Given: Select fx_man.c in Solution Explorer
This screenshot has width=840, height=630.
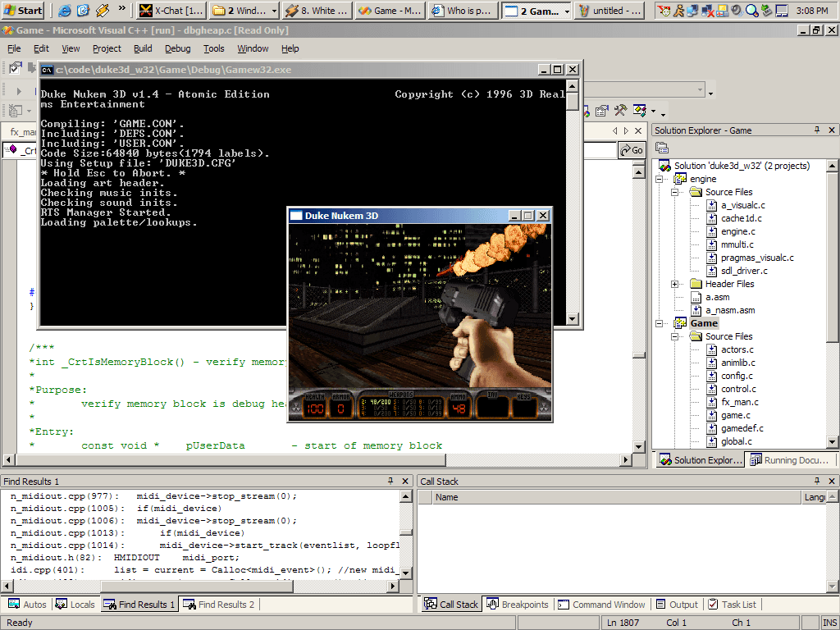Looking at the screenshot, I should (x=739, y=402).
